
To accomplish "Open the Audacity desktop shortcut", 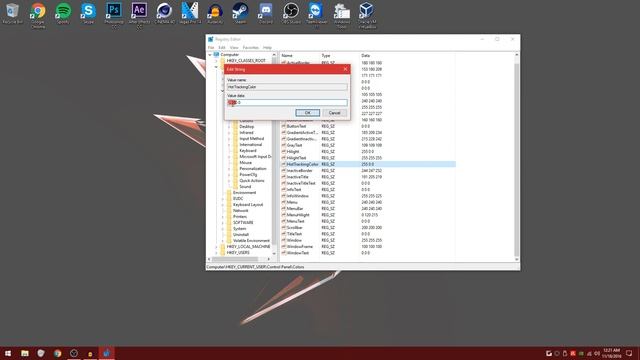I will tap(215, 13).
